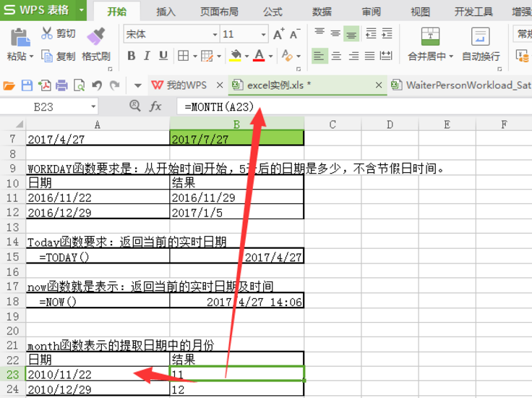Select column C header
Viewport: 532px width, 398px height.
pos(332,124)
